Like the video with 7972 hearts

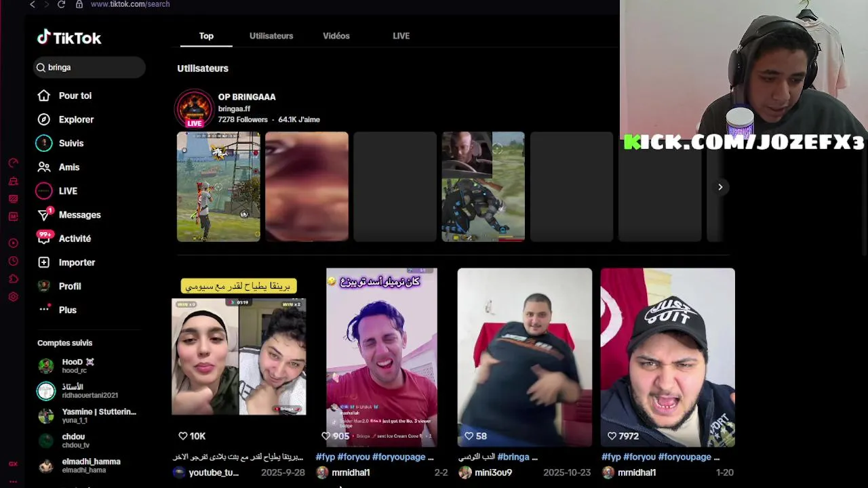[612, 436]
